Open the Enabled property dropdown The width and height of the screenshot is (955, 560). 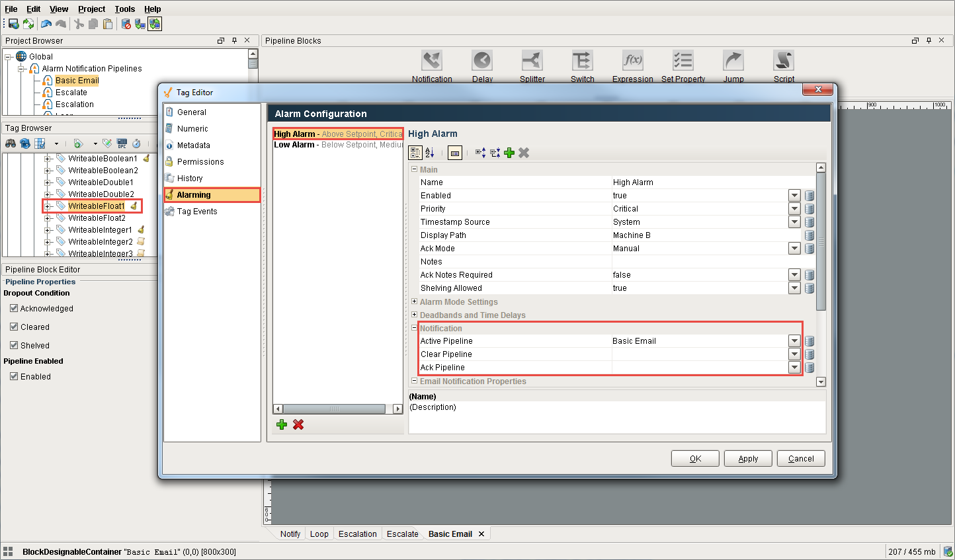point(794,196)
